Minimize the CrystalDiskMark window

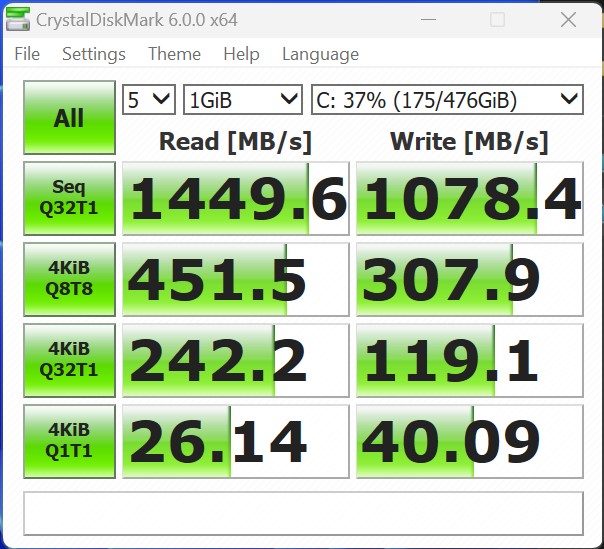pos(428,19)
